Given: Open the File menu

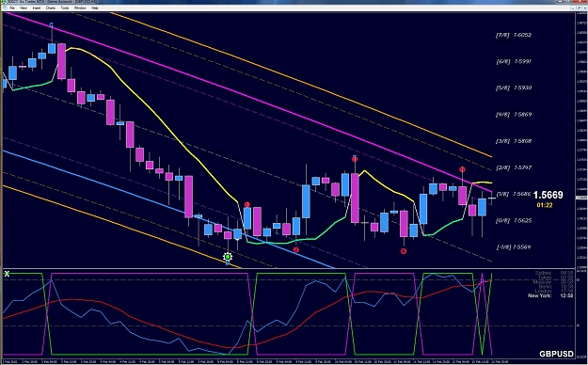Looking at the screenshot, I should point(12,8).
